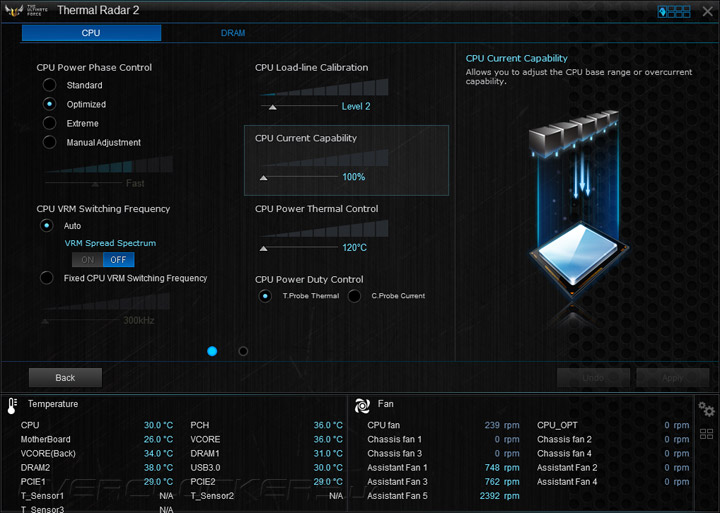Select the Optimized power phase option
The width and height of the screenshot is (720, 513).
pyautogui.click(x=50, y=104)
